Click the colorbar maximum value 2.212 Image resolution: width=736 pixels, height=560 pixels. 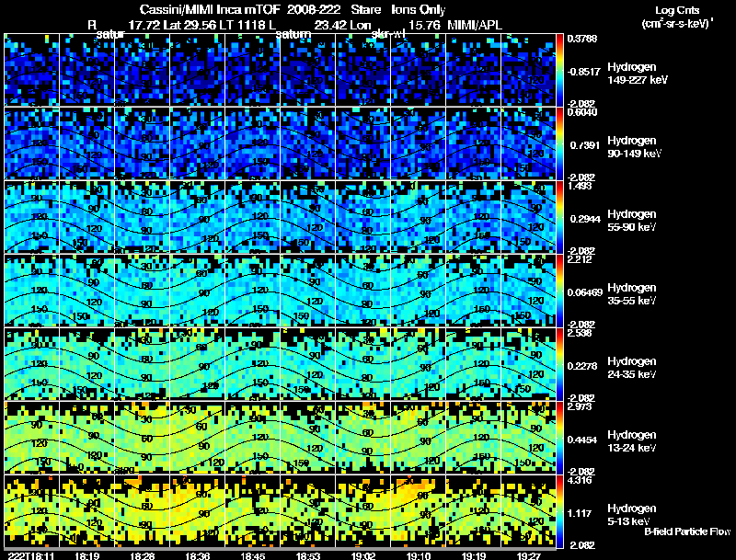coord(580,259)
